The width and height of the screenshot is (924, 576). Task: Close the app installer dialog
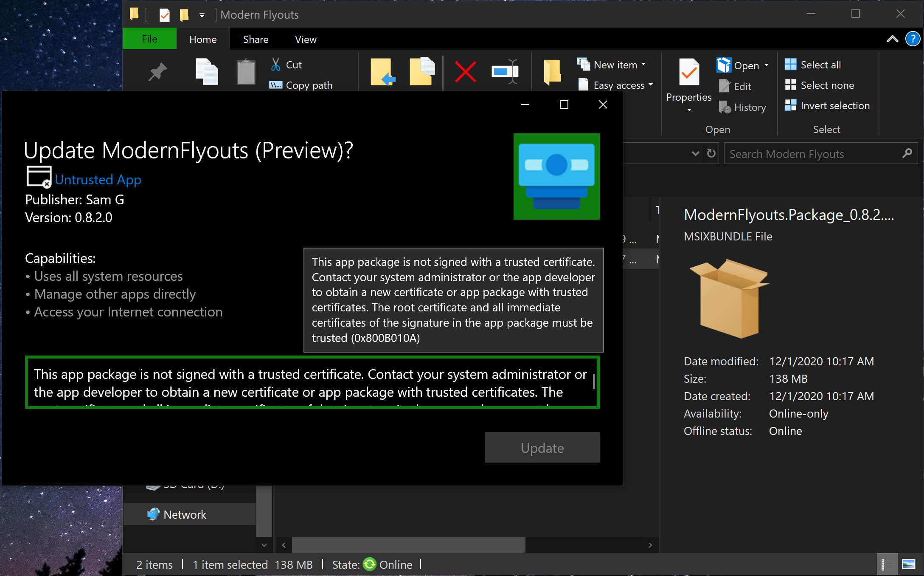(x=603, y=104)
